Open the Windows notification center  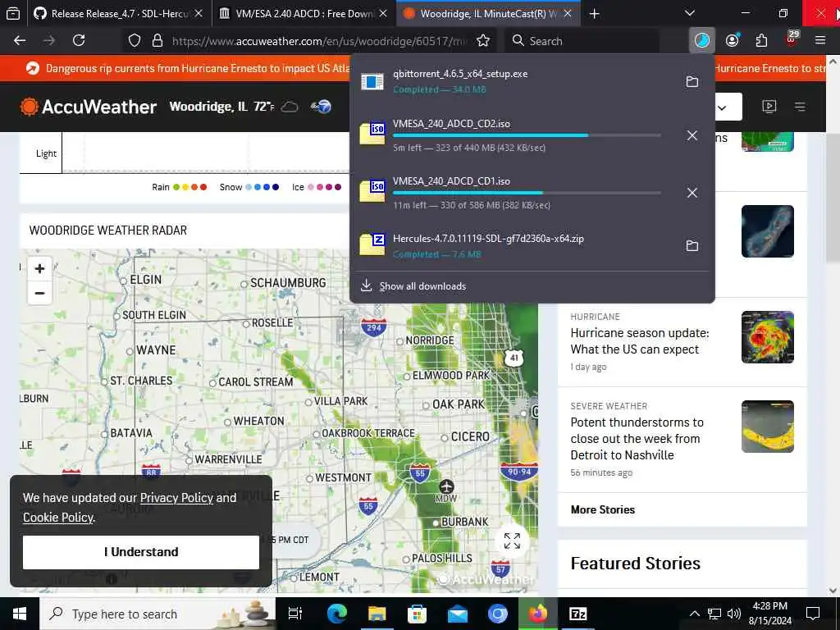click(x=813, y=614)
